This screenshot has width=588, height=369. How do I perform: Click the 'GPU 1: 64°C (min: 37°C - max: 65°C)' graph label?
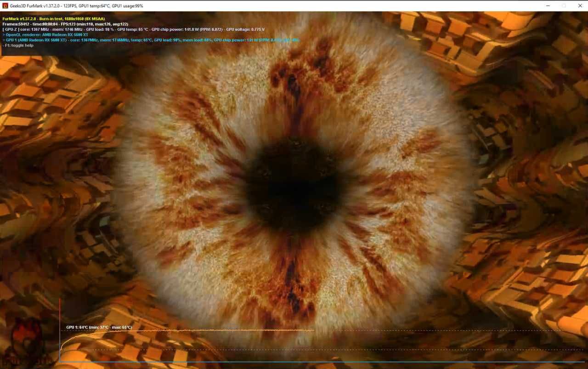(x=99, y=327)
